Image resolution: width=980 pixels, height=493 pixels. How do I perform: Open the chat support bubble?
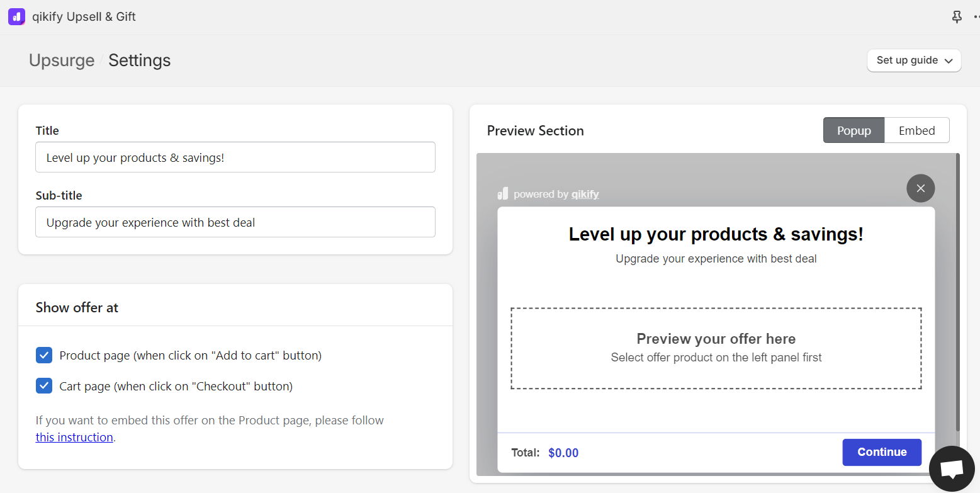952,468
